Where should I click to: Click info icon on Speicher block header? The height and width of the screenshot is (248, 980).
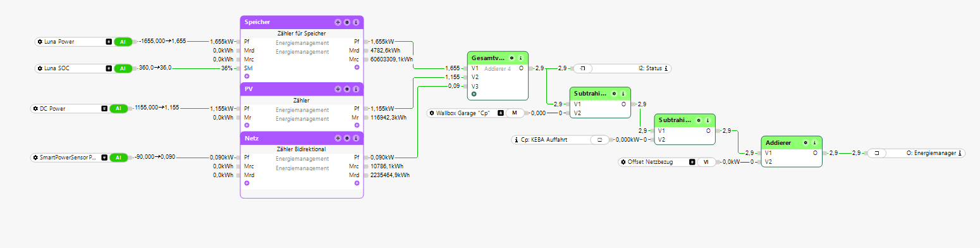click(356, 22)
